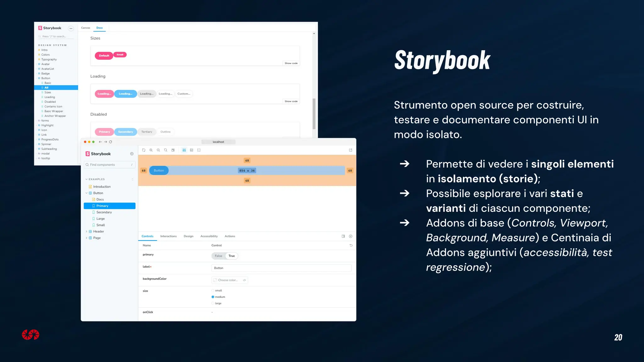The image size is (644, 362).
Task: Enable the outline dashed-square icon
Action: 199,150
